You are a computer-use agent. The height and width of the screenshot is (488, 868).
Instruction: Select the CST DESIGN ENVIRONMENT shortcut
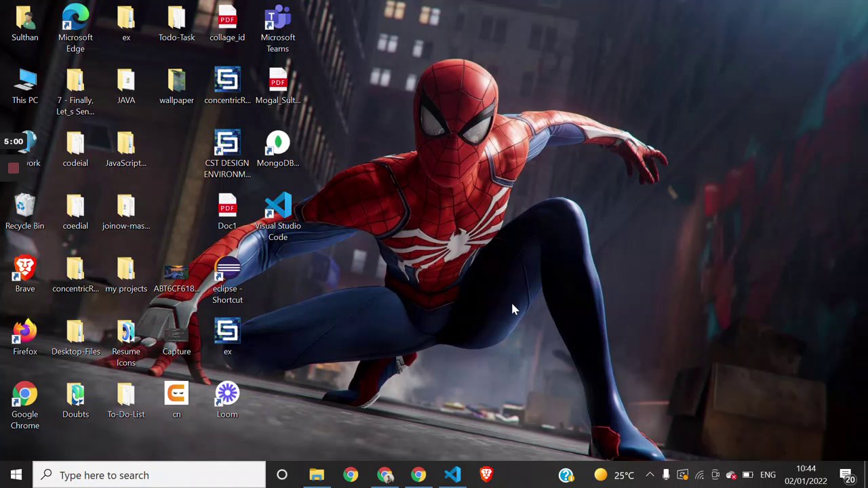[x=227, y=155]
